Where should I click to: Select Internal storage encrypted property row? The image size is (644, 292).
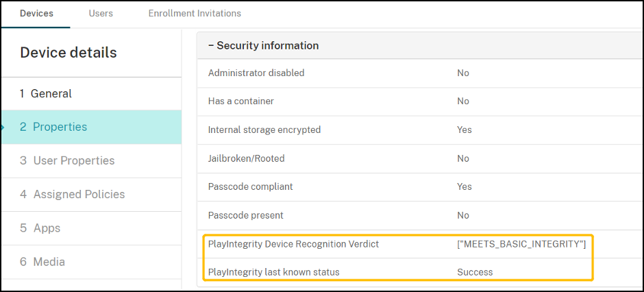point(264,130)
